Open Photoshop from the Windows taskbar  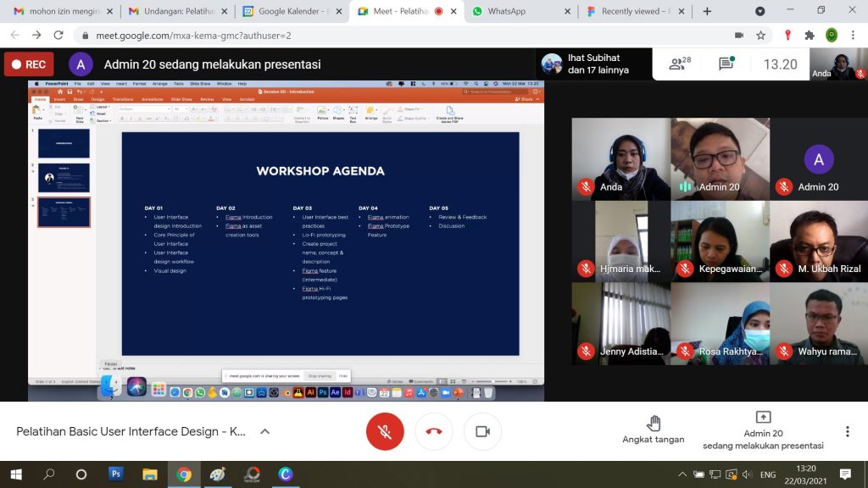(x=116, y=474)
